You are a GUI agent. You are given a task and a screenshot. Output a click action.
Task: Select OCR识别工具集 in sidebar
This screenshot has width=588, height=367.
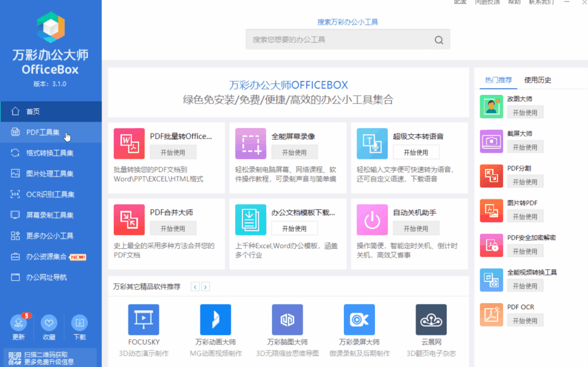tap(51, 194)
